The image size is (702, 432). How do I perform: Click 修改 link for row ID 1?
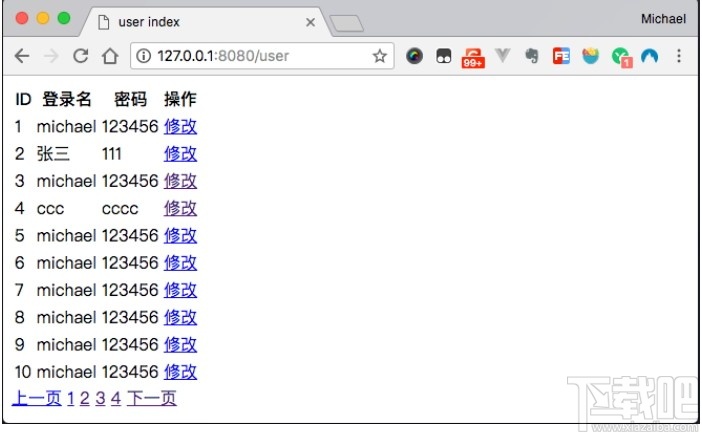pyautogui.click(x=180, y=127)
